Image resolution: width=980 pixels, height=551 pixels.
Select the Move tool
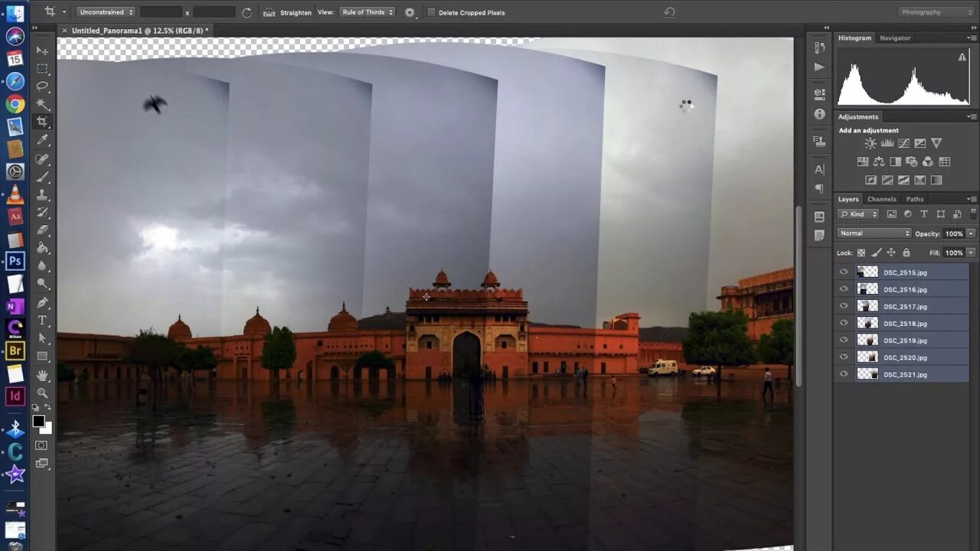pos(42,50)
